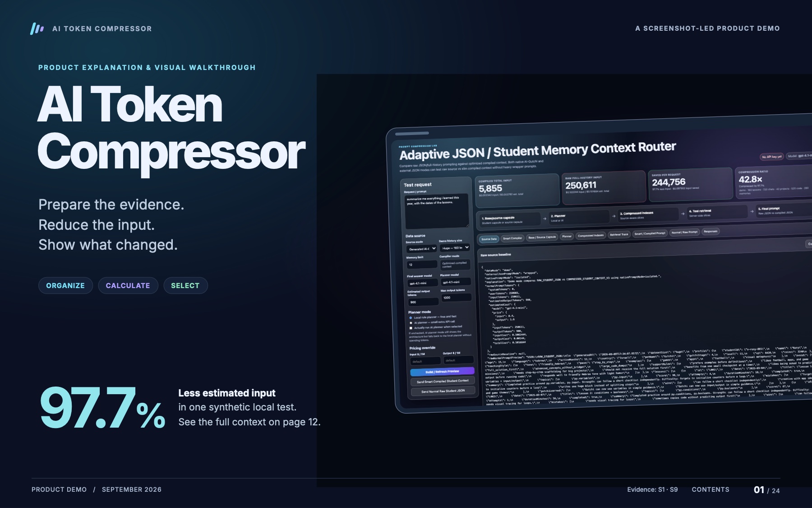Image resolution: width=812 pixels, height=508 pixels.
Task: Select the Compressed Indexes tab
Action: click(x=591, y=235)
